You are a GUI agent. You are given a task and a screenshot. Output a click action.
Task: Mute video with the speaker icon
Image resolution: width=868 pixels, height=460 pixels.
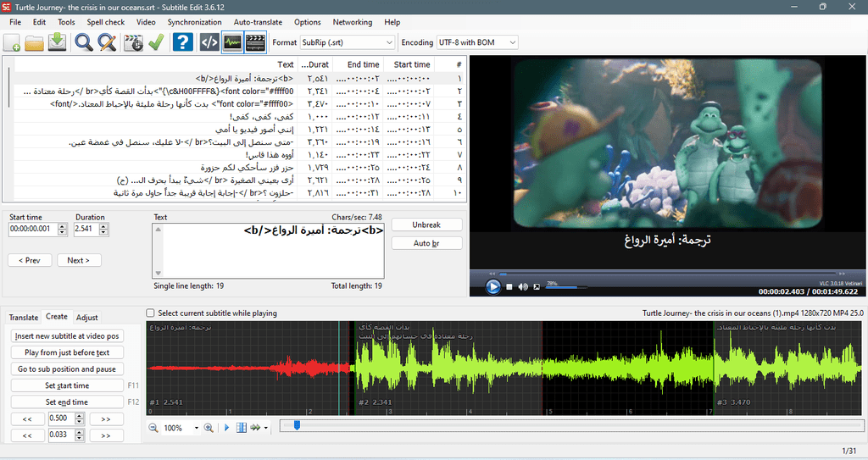tap(522, 286)
